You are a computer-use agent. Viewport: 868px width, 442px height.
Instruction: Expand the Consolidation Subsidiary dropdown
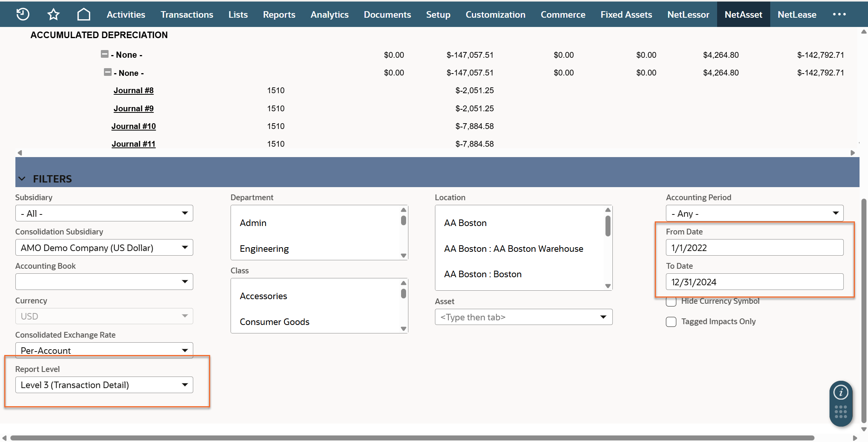(104, 248)
